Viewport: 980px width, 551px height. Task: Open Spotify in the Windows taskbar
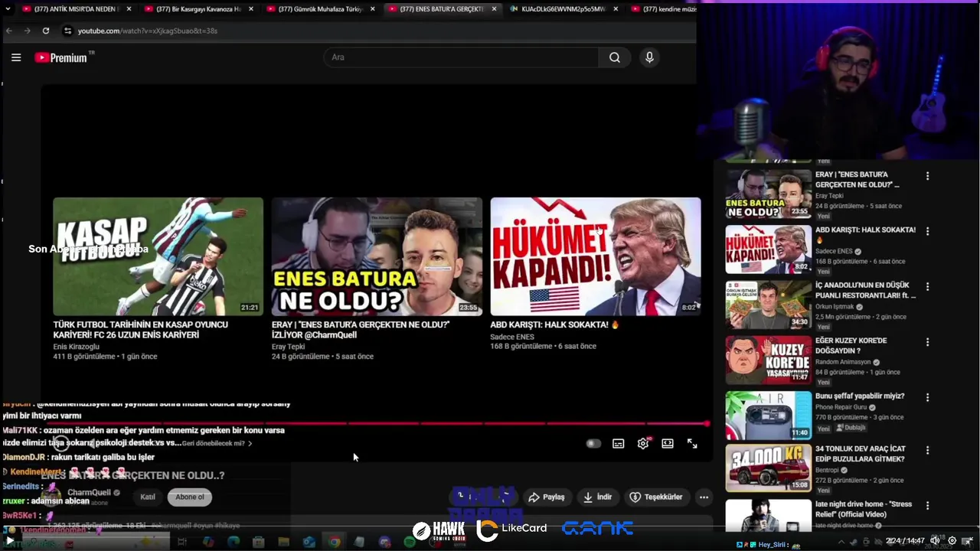tap(410, 542)
